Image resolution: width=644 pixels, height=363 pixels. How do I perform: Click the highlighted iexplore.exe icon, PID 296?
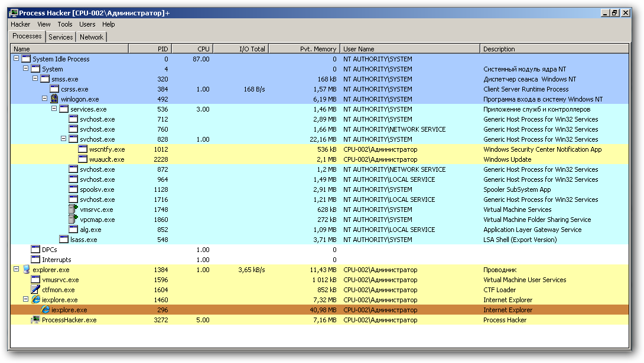click(45, 310)
